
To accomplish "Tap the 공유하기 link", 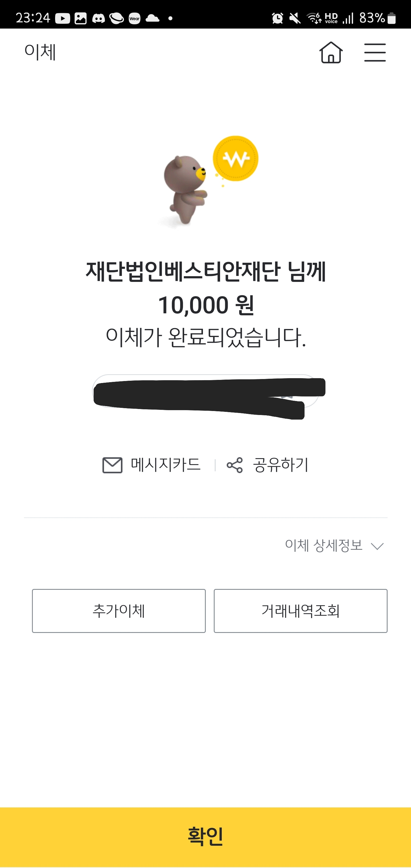I will point(281,465).
